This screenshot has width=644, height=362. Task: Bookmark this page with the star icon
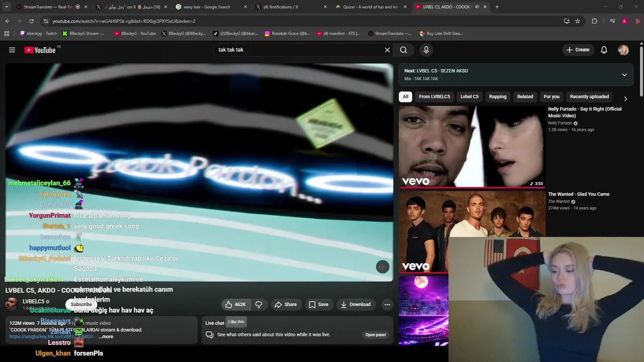pyautogui.click(x=578, y=21)
